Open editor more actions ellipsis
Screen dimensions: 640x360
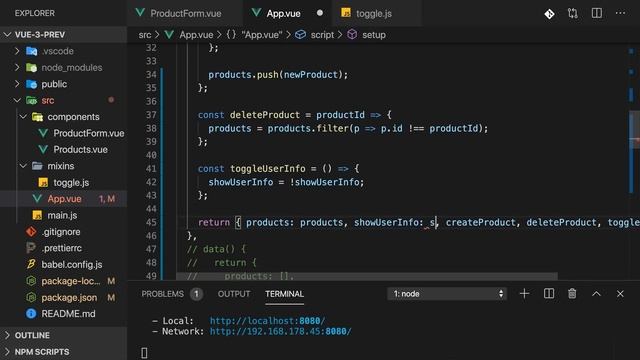point(620,13)
